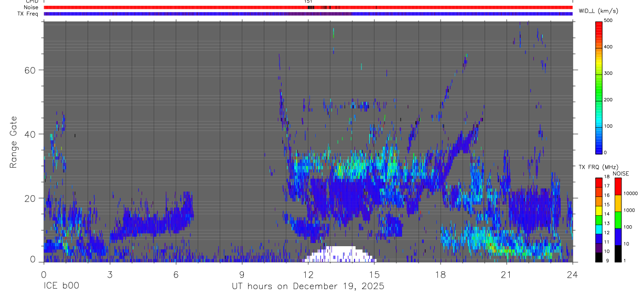644x297 pixels.
Task: Click the '400' spectral width tick label
Action: [608, 47]
